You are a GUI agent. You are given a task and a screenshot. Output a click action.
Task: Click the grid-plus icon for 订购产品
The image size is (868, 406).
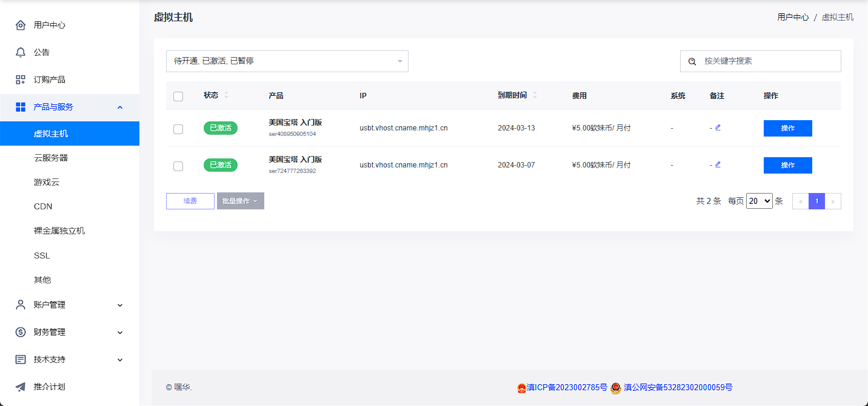21,80
